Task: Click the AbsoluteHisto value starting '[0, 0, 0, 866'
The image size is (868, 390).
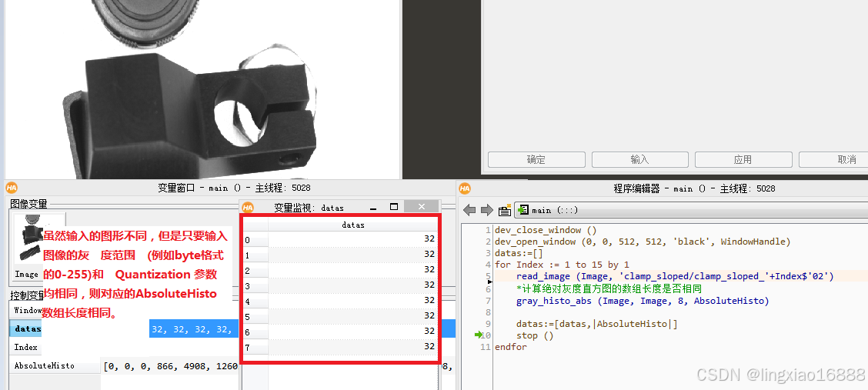Action: [x=171, y=366]
